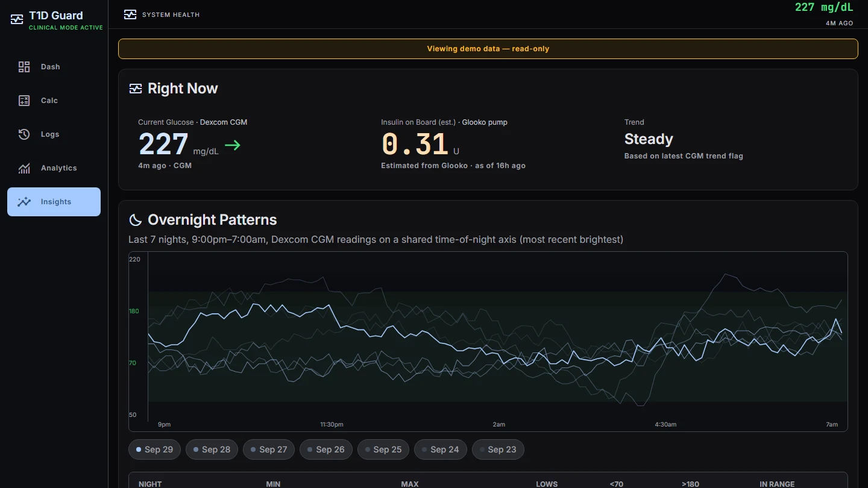Click the Dash grid icon

pyautogui.click(x=24, y=67)
